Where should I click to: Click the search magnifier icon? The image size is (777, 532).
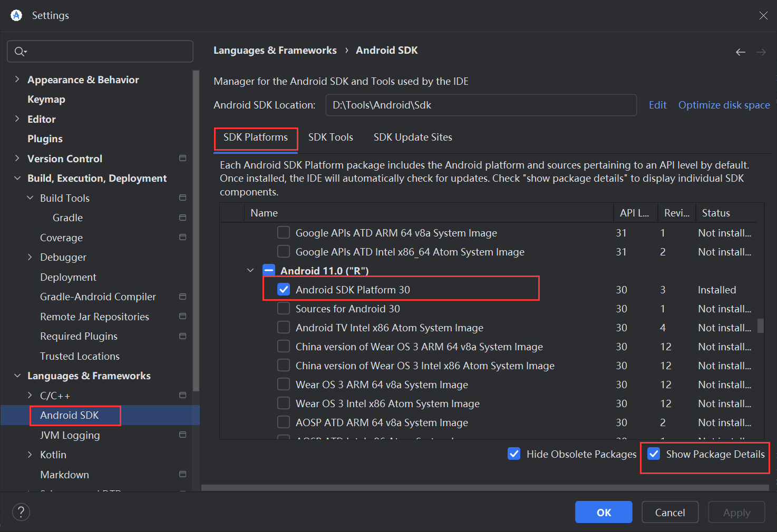click(x=20, y=51)
